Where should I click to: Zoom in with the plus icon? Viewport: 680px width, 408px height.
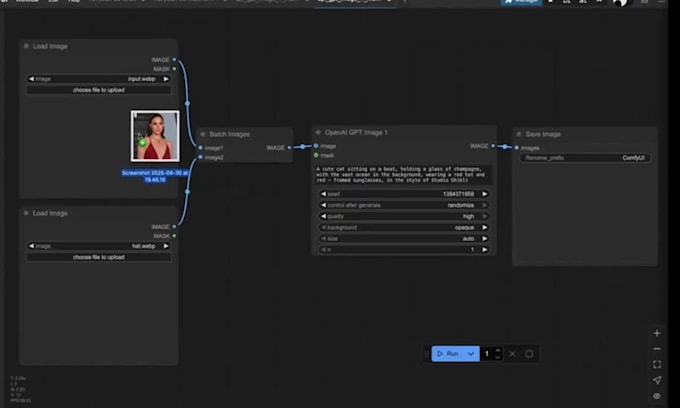[x=657, y=333]
